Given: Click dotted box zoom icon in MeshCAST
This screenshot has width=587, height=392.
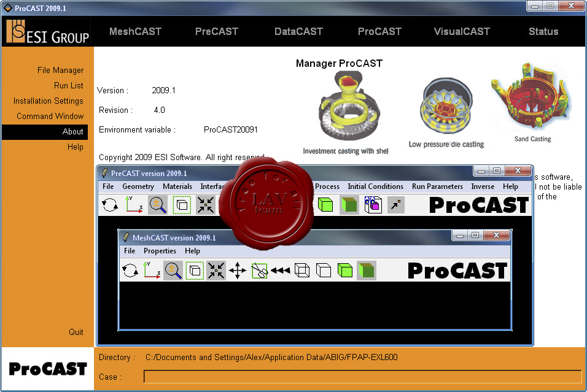Looking at the screenshot, I should [195, 271].
